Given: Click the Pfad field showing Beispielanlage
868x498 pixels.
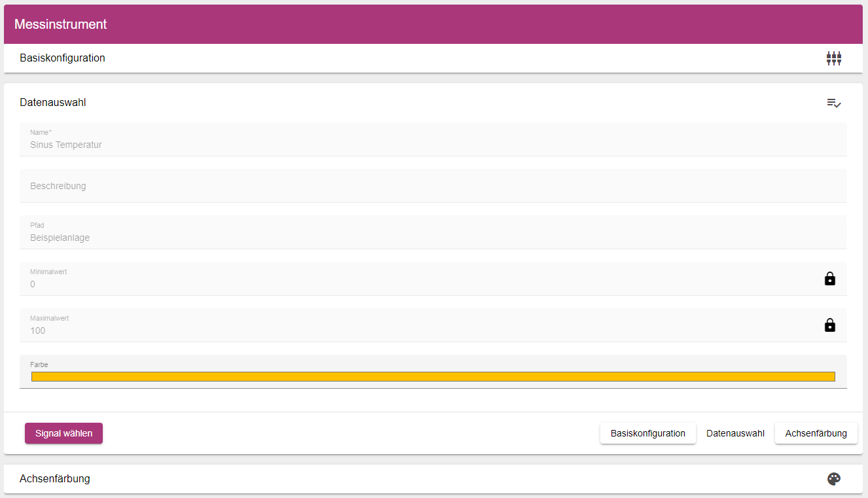Looking at the screenshot, I should click(419, 238).
